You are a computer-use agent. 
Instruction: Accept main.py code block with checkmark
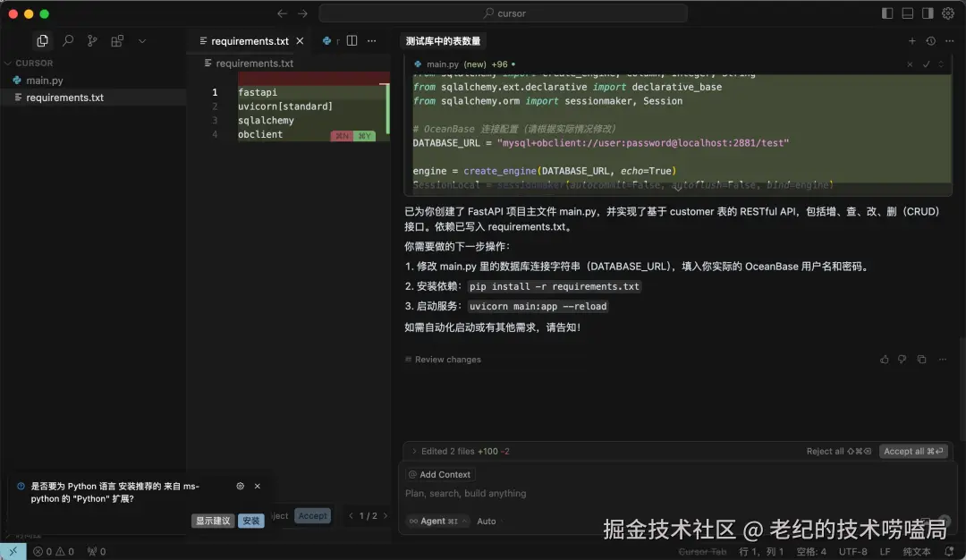926,64
